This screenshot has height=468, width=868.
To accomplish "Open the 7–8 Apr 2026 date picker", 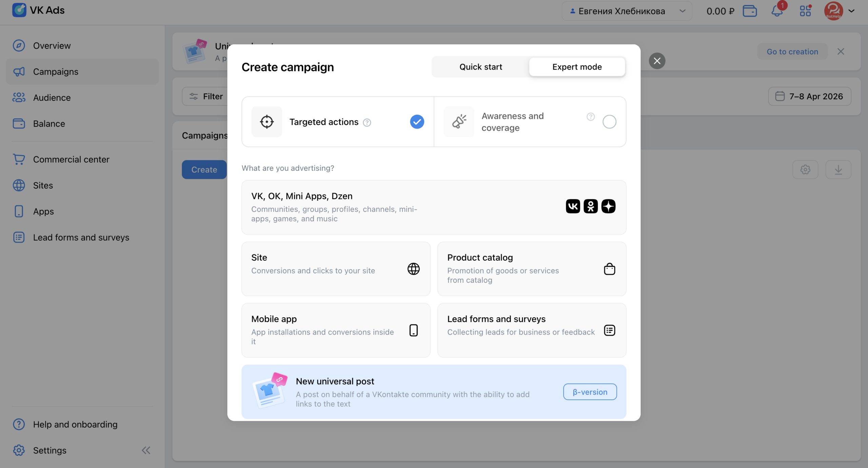I will click(x=809, y=96).
